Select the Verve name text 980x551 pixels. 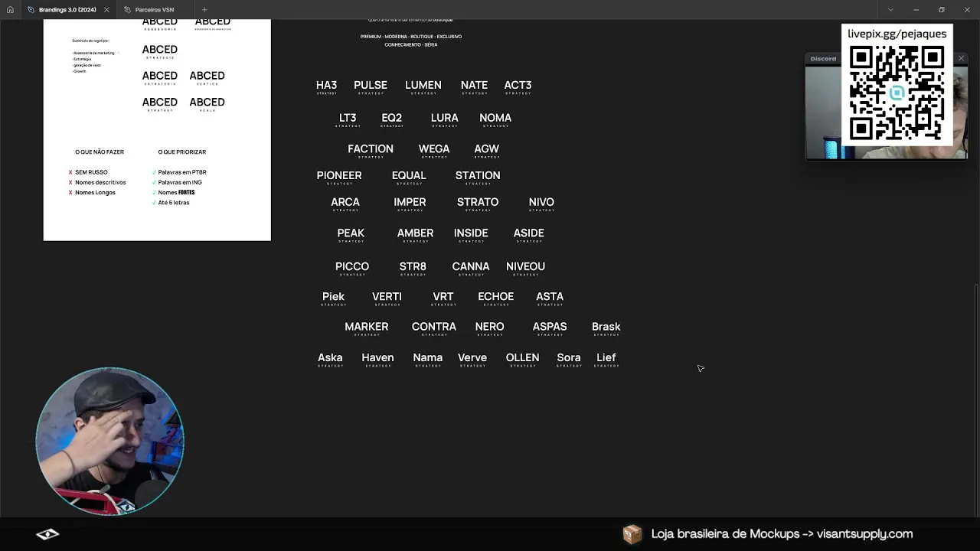pos(472,357)
